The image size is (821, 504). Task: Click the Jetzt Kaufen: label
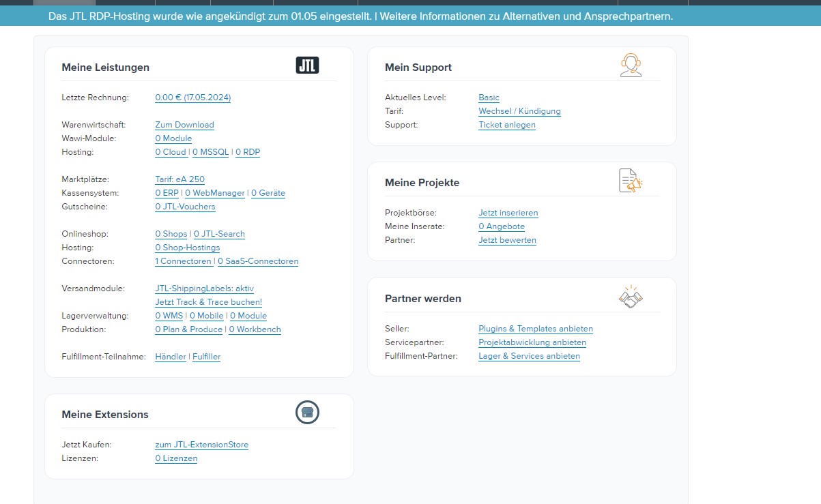(x=87, y=445)
